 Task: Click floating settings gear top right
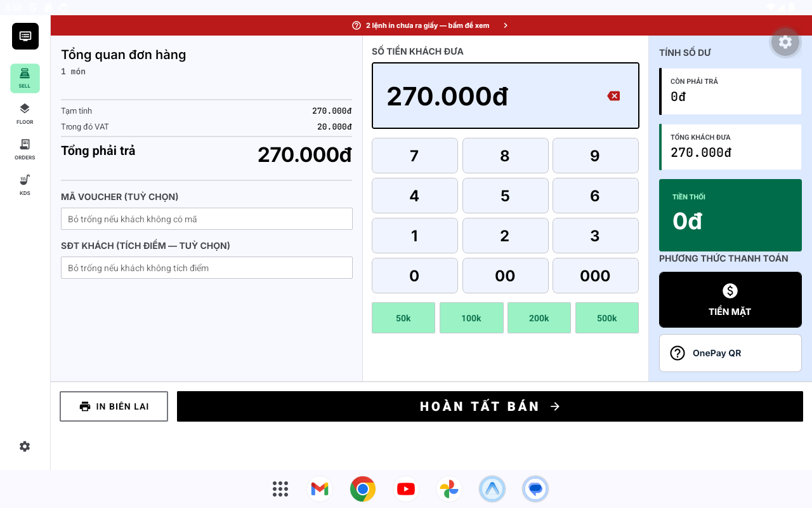pos(785,42)
